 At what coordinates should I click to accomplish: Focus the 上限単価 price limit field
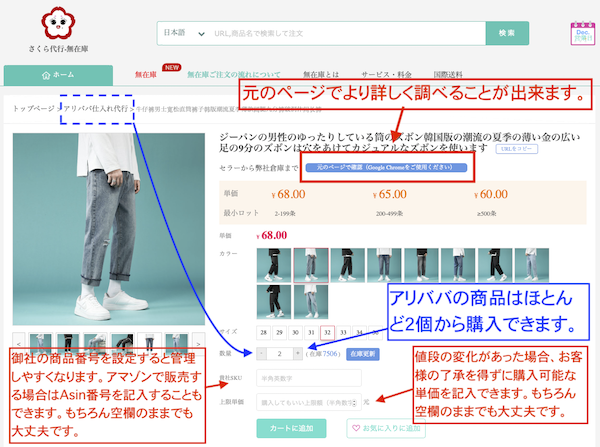309,402
